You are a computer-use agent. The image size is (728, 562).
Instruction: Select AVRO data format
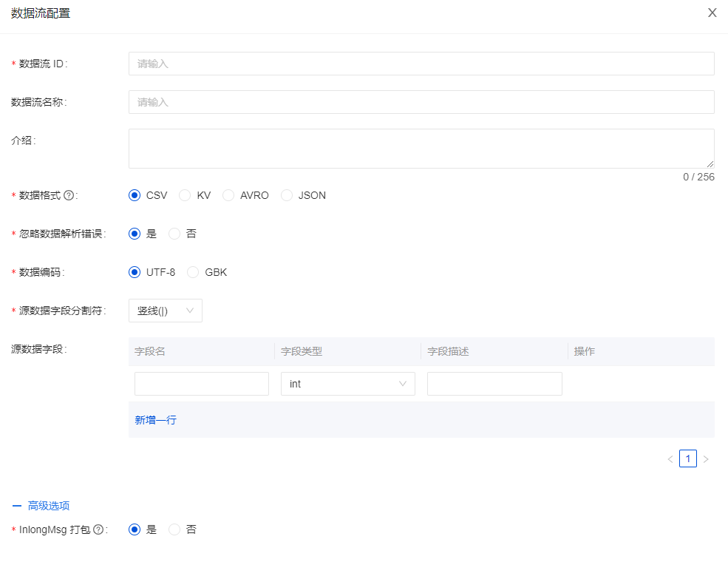pos(228,196)
